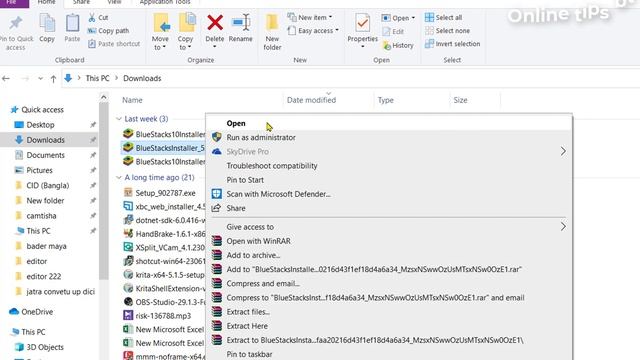
Task: Sort by Date modified column header
Action: pos(311,100)
